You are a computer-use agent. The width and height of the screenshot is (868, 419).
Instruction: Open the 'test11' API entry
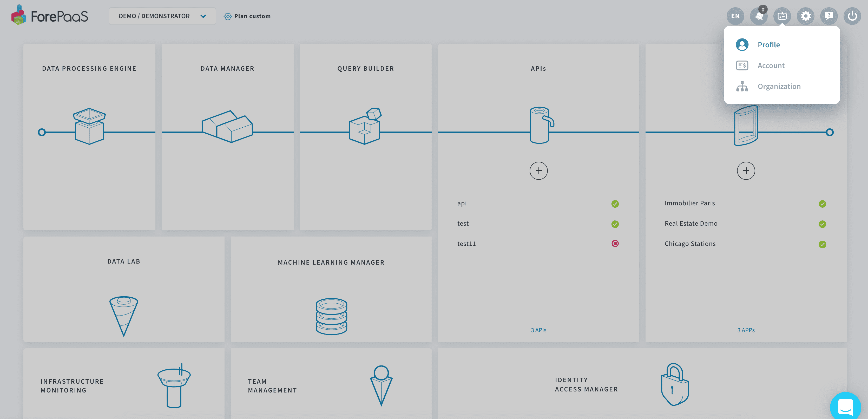click(466, 244)
